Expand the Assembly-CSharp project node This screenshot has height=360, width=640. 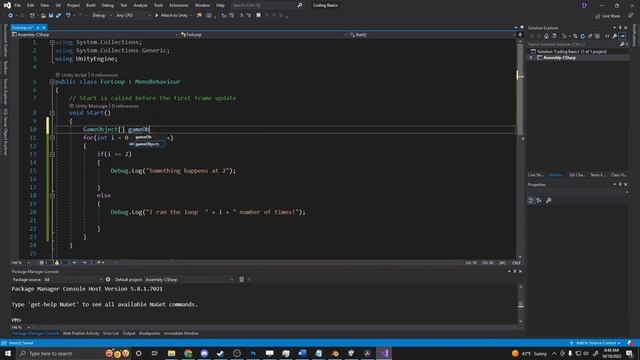pos(531,58)
